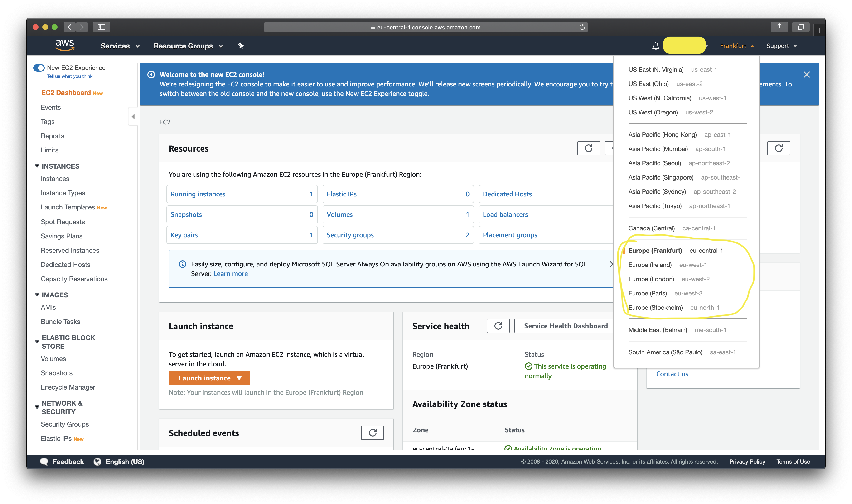Click Launch instance dropdown button

click(x=209, y=378)
